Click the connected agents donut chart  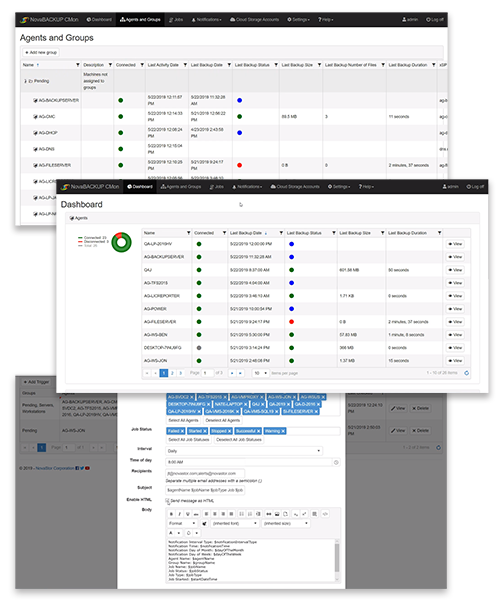(x=121, y=242)
